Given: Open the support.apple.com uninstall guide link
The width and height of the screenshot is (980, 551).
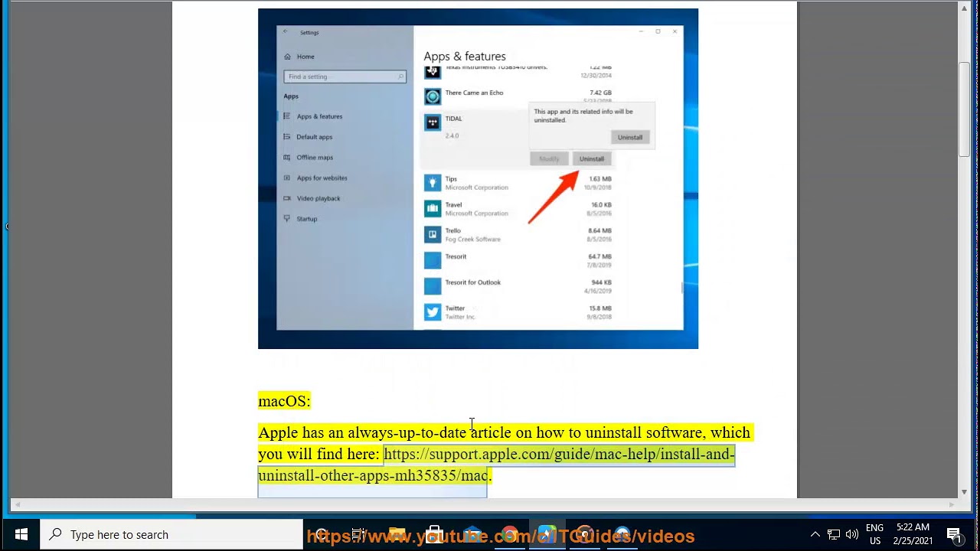Looking at the screenshot, I should tap(496, 465).
